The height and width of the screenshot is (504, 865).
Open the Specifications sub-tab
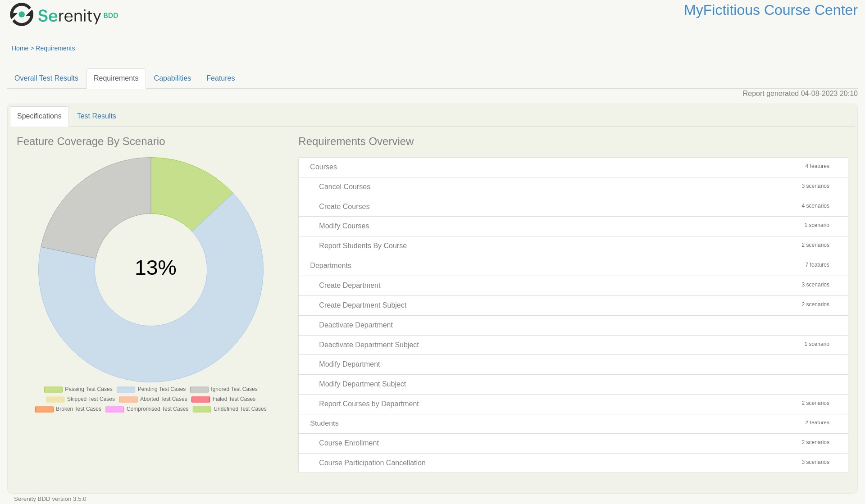(39, 116)
